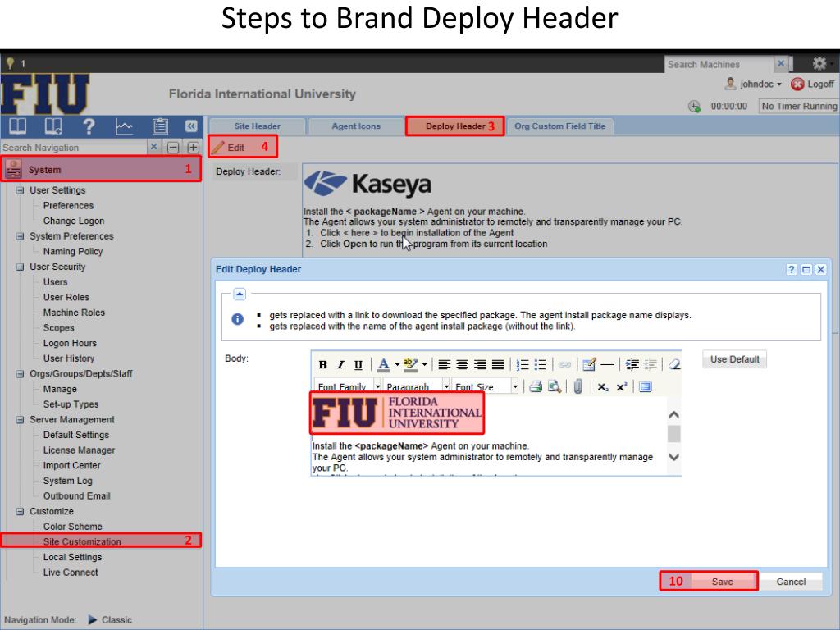Align text right in the editor
Viewport: 840px width, 630px height.
point(480,365)
